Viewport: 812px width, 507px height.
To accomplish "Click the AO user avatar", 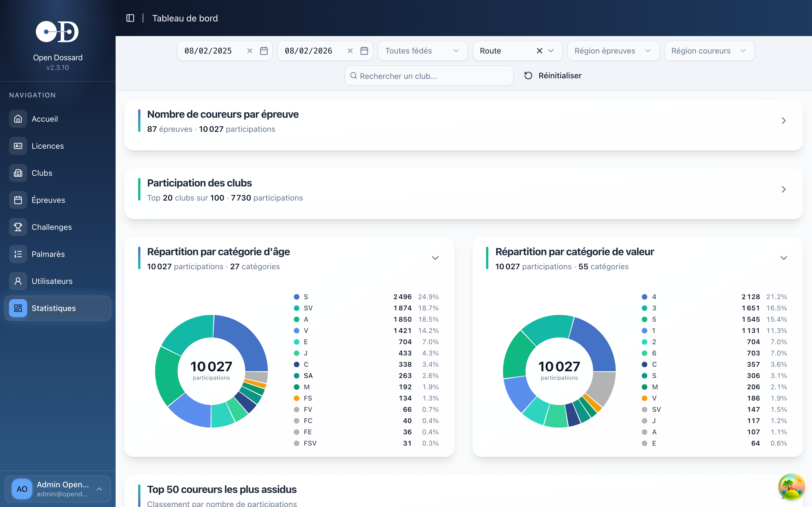I will (22, 489).
